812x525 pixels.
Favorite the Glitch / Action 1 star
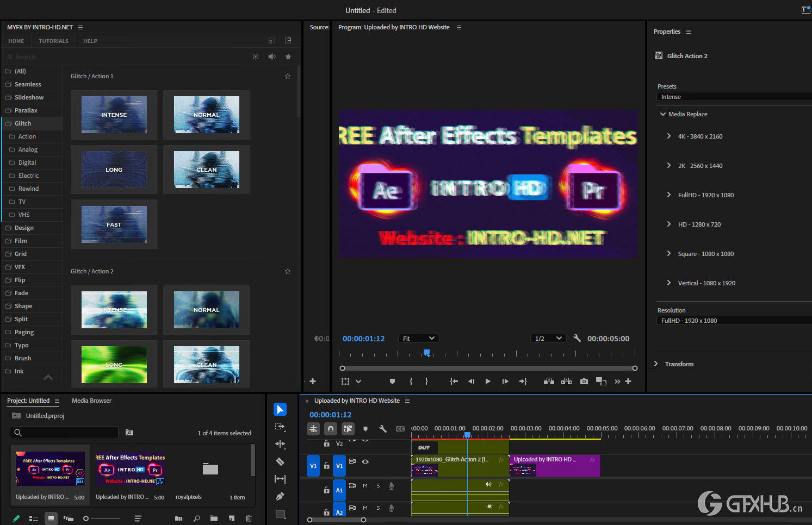288,76
